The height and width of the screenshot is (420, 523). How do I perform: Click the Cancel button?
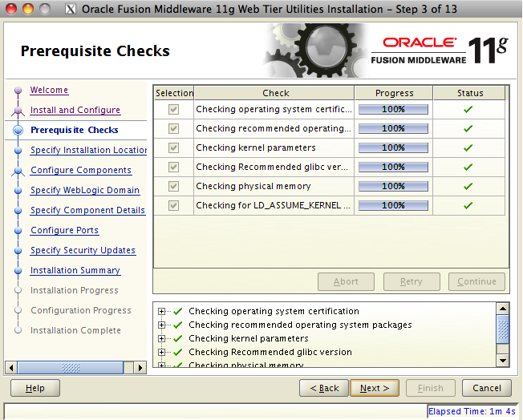click(x=486, y=388)
